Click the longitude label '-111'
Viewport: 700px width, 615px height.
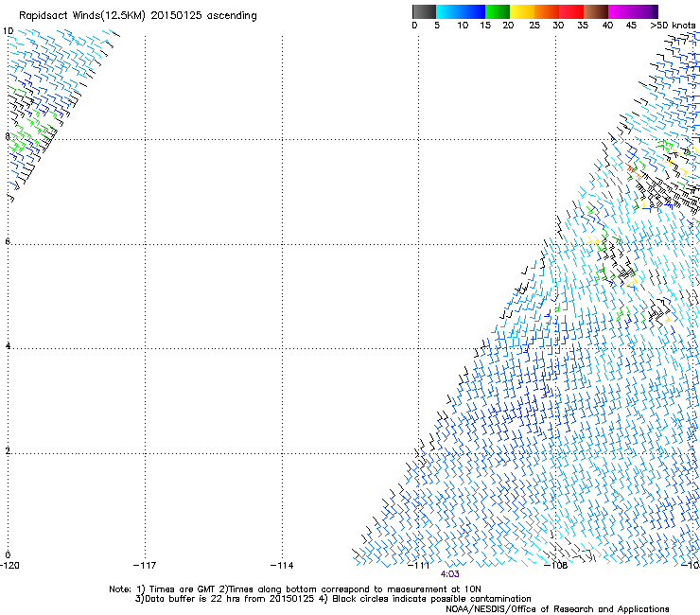419,566
